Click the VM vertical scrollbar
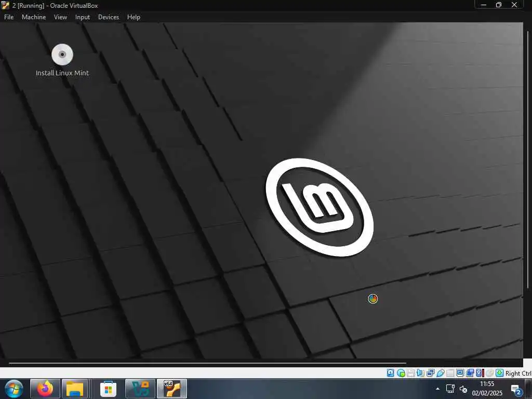Screen dimensions: 532x399 coord(528,160)
